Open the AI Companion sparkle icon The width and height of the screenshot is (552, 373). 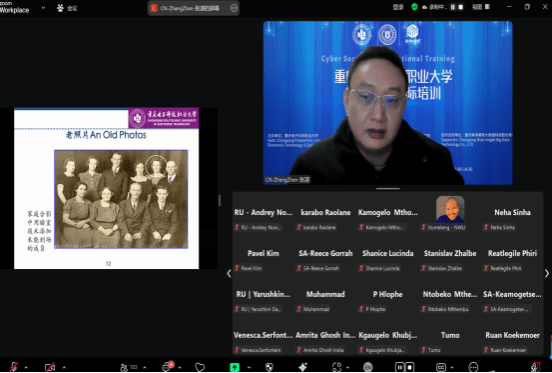click(x=303, y=367)
